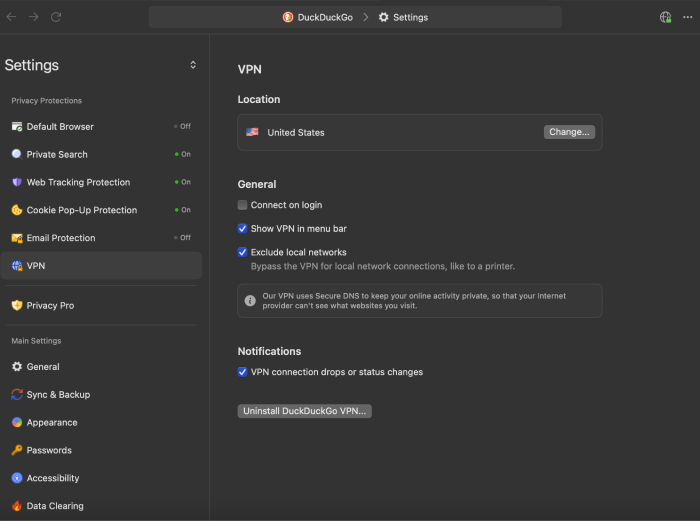The height and width of the screenshot is (521, 700).
Task: Open Cookie Pop-Up Protection settings
Action: (x=101, y=210)
